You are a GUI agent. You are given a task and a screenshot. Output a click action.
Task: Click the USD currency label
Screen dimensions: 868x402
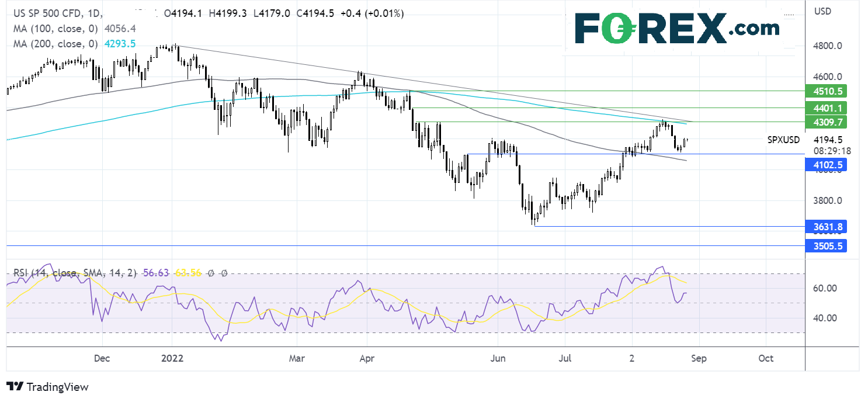(823, 11)
